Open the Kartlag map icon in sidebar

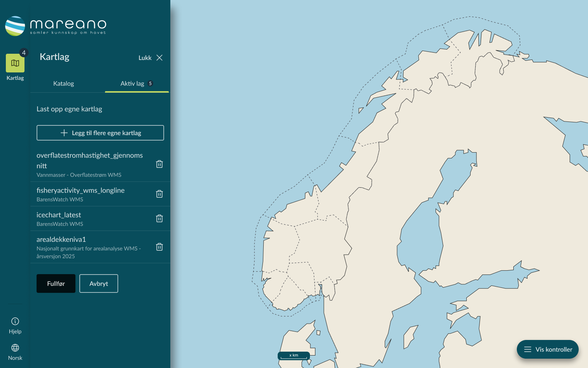(15, 63)
